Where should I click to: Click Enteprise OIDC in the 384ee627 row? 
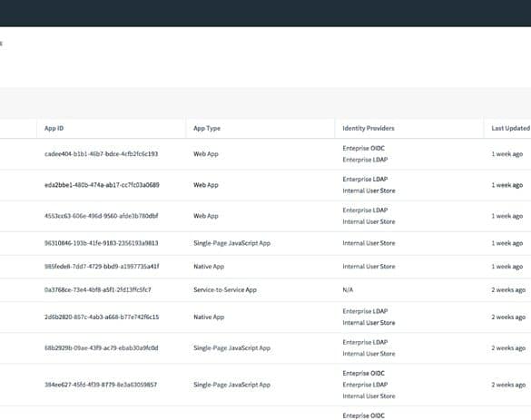[x=364, y=374]
